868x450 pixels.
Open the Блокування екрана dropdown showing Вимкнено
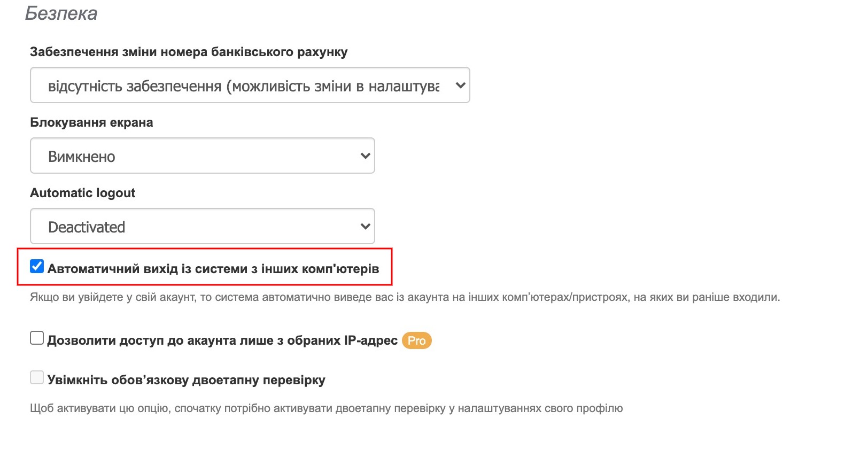coord(202,156)
